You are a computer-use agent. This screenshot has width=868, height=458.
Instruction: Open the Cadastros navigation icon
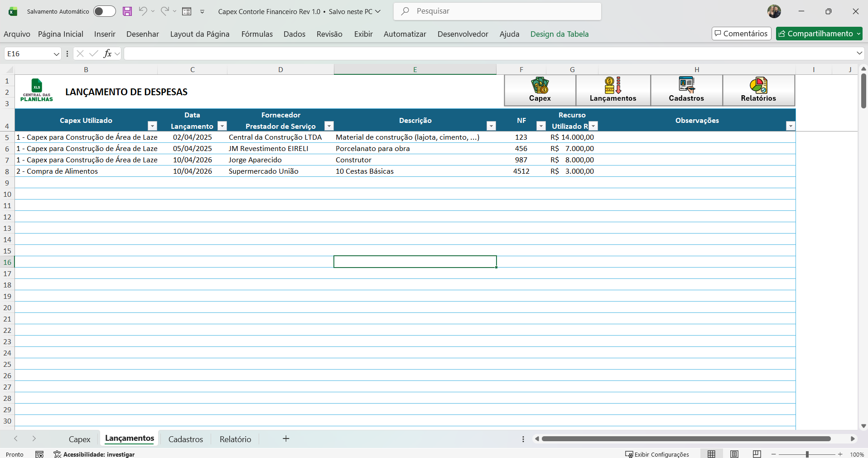pos(686,90)
